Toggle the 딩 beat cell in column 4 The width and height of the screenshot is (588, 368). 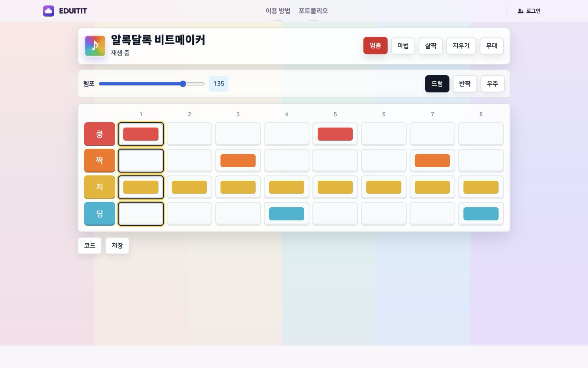(287, 214)
